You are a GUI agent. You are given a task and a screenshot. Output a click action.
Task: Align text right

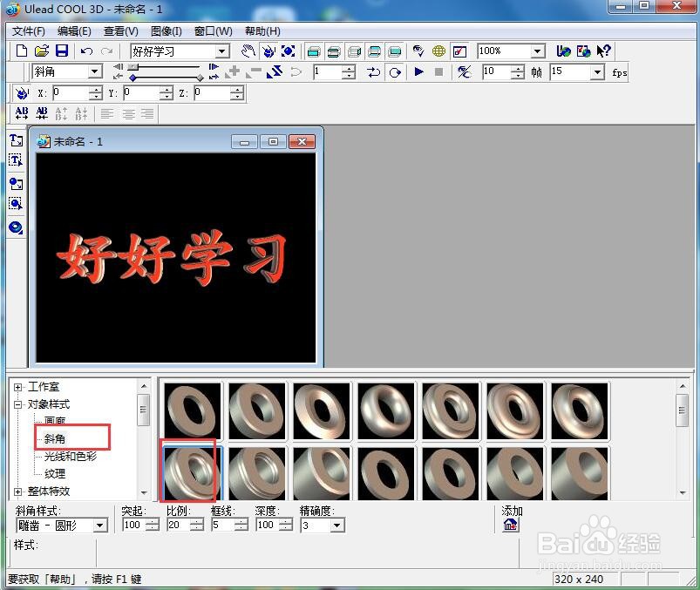click(x=148, y=114)
